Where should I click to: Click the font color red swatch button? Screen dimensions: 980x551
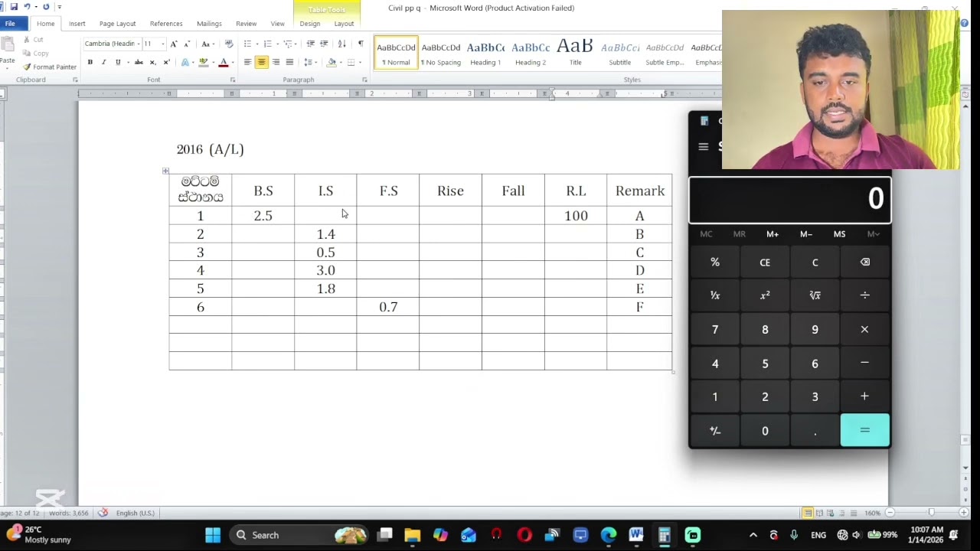click(x=224, y=62)
